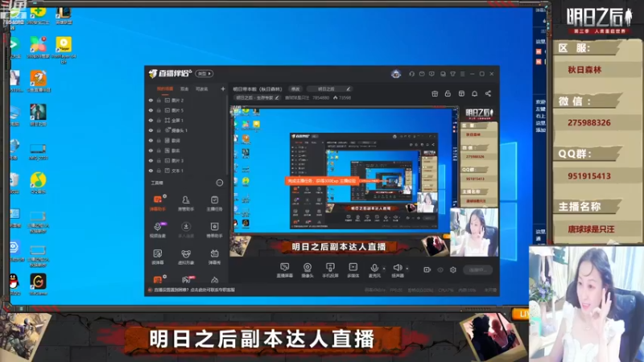This screenshot has height=362, width=644.
Task: Expand the microphone dropdown arrow
Action: click(x=384, y=269)
